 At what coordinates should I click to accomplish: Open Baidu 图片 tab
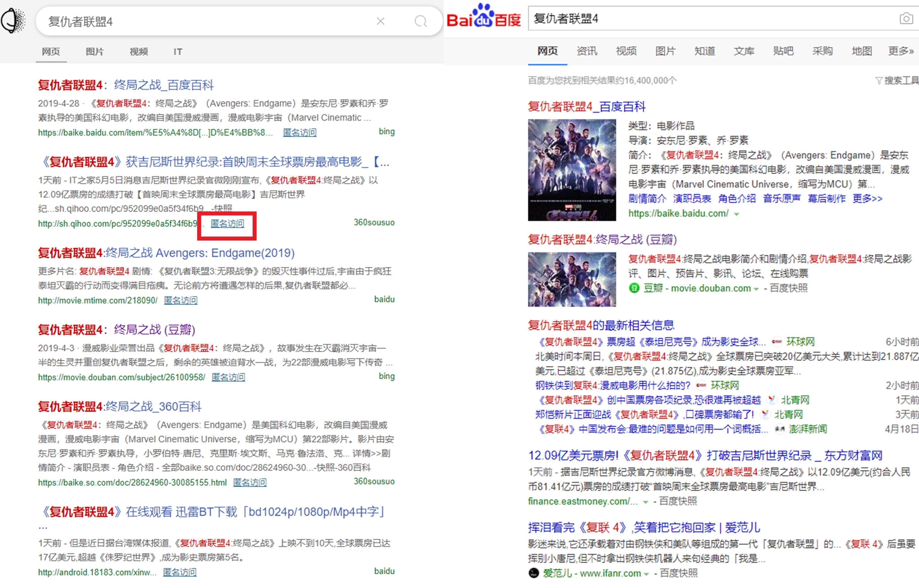665,51
